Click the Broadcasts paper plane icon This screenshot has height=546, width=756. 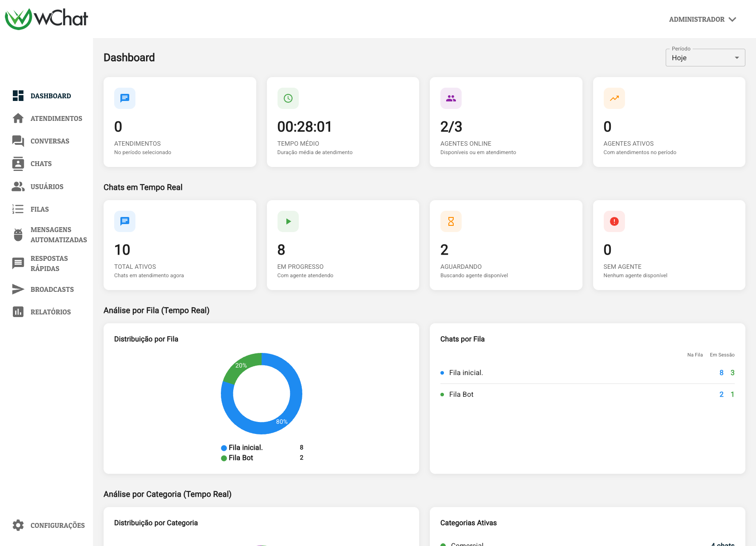tap(18, 289)
